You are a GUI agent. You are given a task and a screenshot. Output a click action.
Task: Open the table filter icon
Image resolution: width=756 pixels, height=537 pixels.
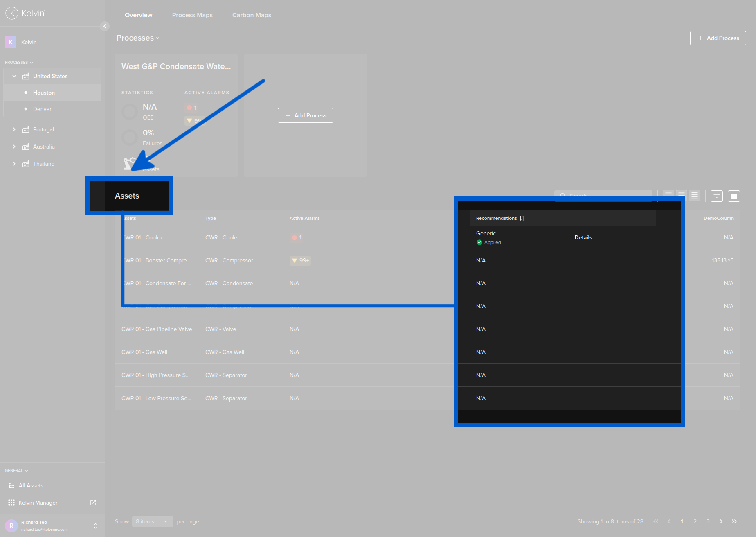click(x=716, y=196)
